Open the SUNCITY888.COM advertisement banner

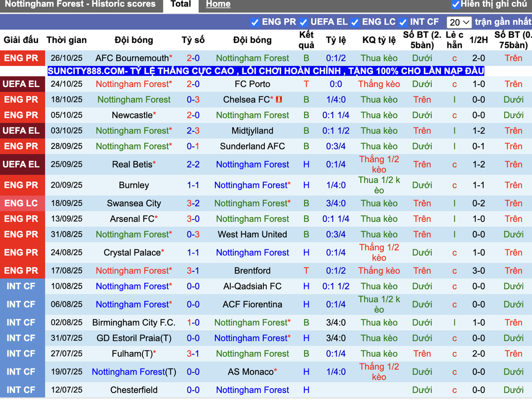[x=266, y=71]
